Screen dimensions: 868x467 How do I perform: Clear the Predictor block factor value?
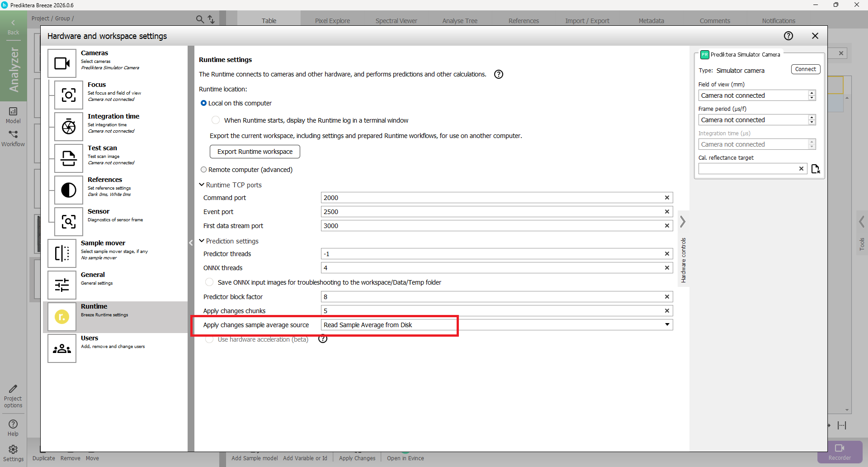(667, 297)
